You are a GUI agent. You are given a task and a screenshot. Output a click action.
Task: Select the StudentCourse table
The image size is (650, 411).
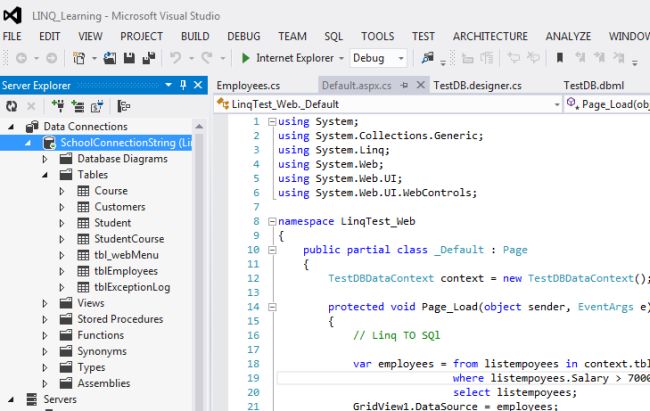[x=129, y=239]
